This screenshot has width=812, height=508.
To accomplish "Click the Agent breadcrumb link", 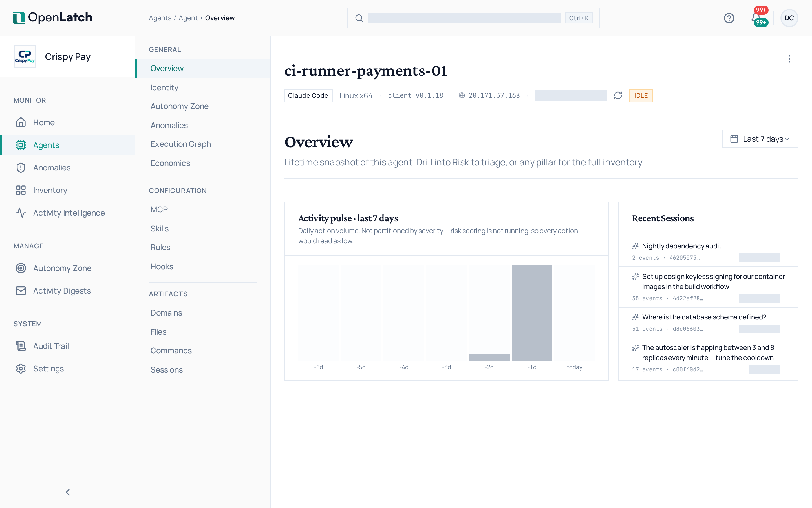I will (x=188, y=18).
